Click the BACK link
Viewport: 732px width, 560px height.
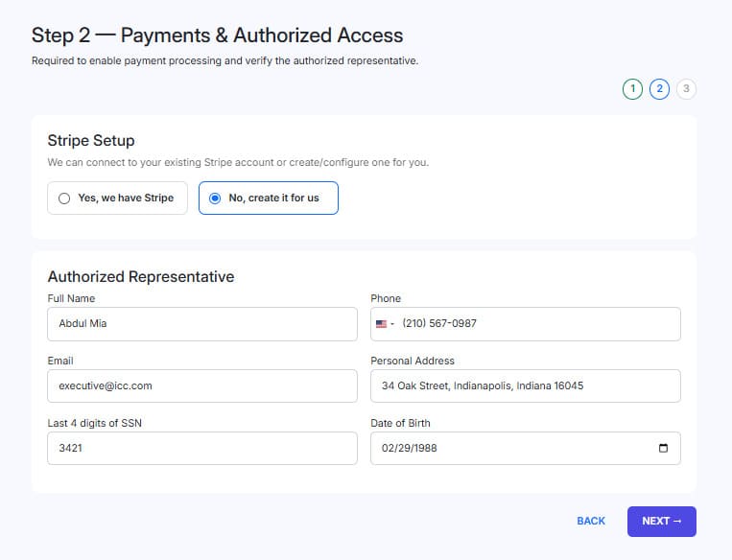591,521
